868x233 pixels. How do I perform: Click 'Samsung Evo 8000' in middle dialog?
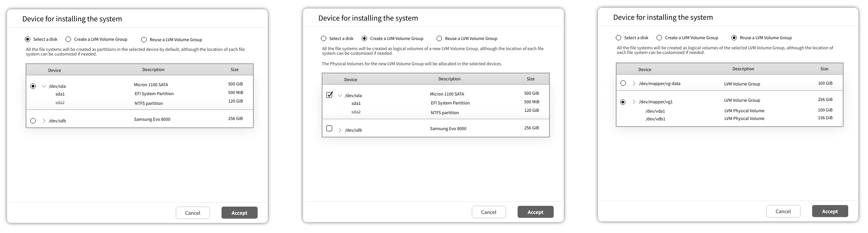pyautogui.click(x=448, y=129)
